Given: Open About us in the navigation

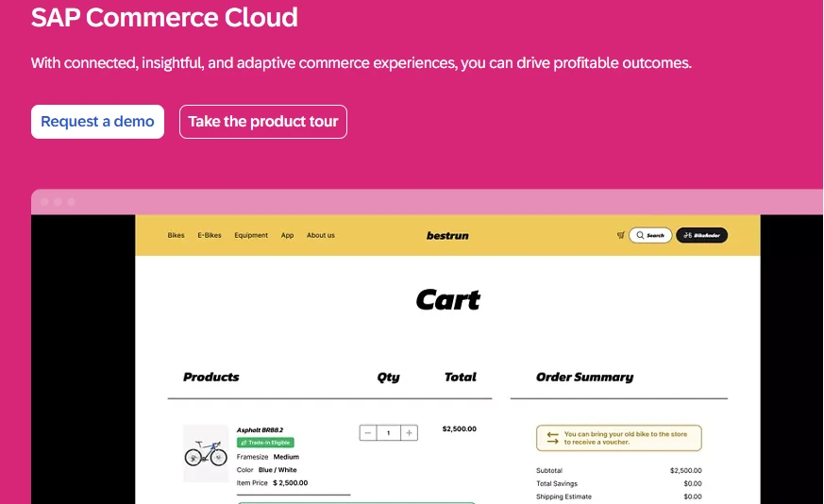Looking at the screenshot, I should coord(321,235).
